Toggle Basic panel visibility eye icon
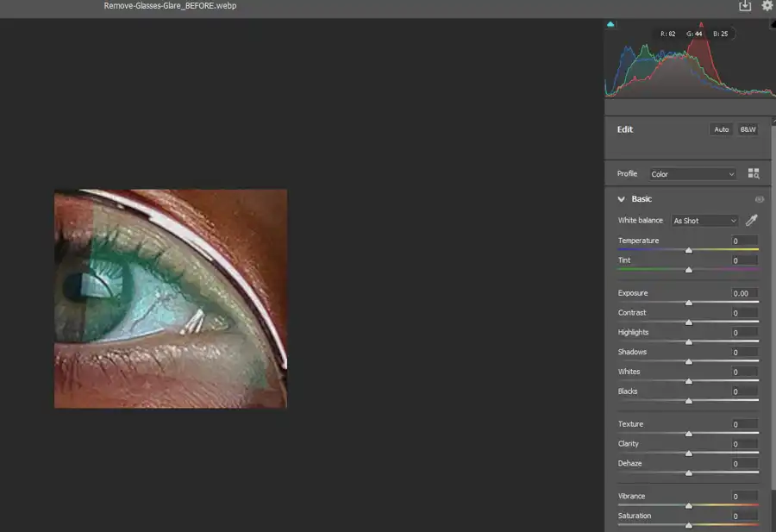The height and width of the screenshot is (532, 776). click(x=759, y=199)
